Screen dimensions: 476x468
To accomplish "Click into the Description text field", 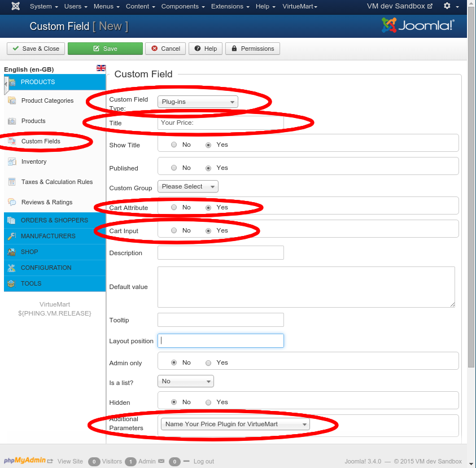I will 220,253.
